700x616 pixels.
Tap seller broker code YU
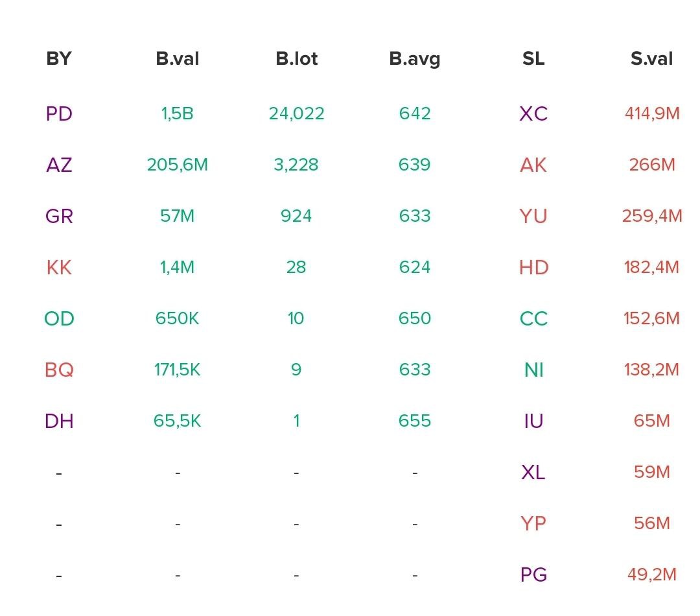pyautogui.click(x=533, y=216)
